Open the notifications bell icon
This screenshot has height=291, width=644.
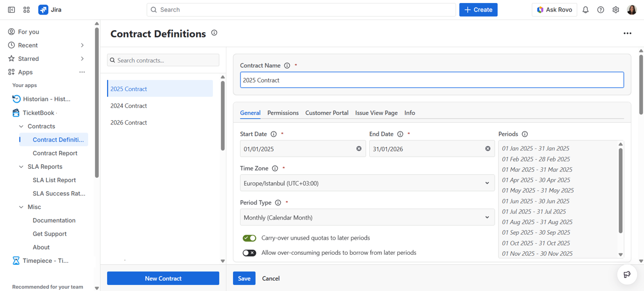point(585,10)
